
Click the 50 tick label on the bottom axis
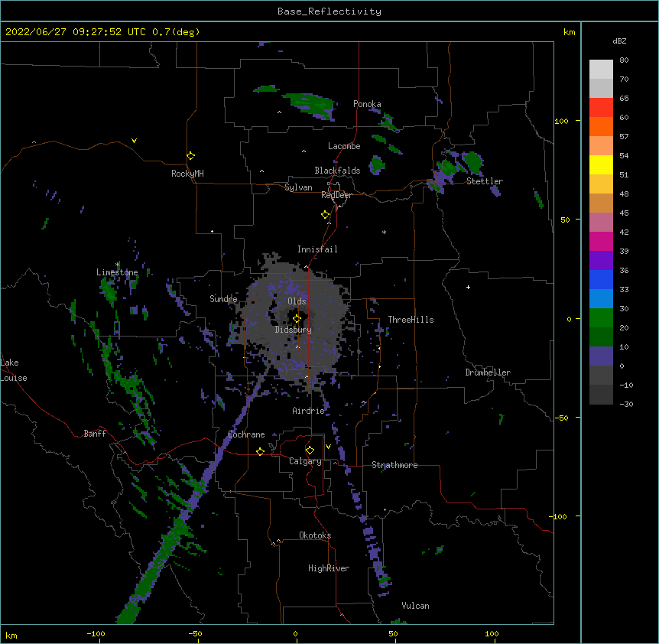393,633
